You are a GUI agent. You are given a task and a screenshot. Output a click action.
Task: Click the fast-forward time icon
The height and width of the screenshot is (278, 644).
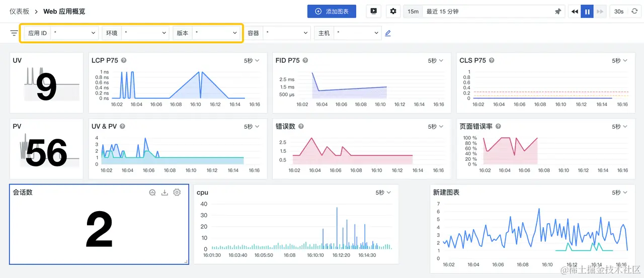coord(600,11)
